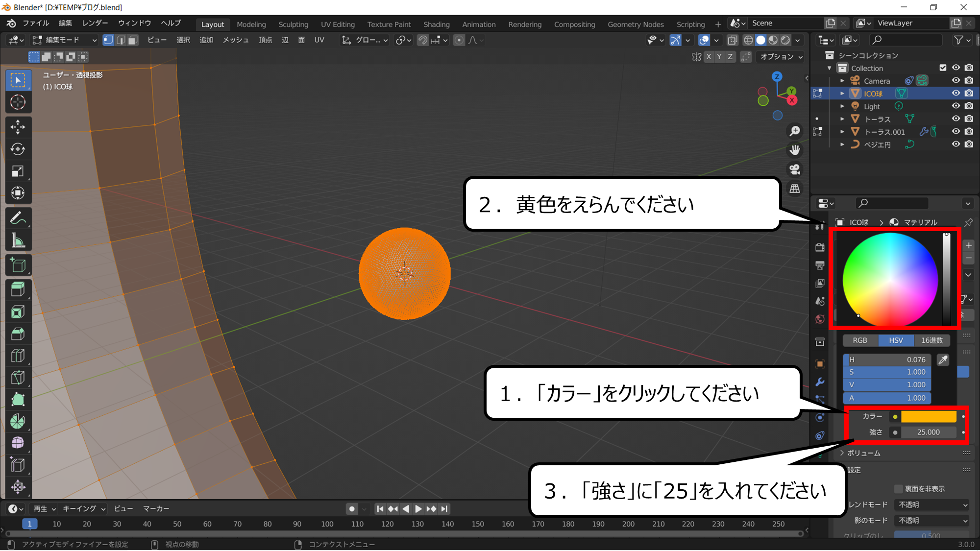Open the メッシュ menu

[236, 40]
